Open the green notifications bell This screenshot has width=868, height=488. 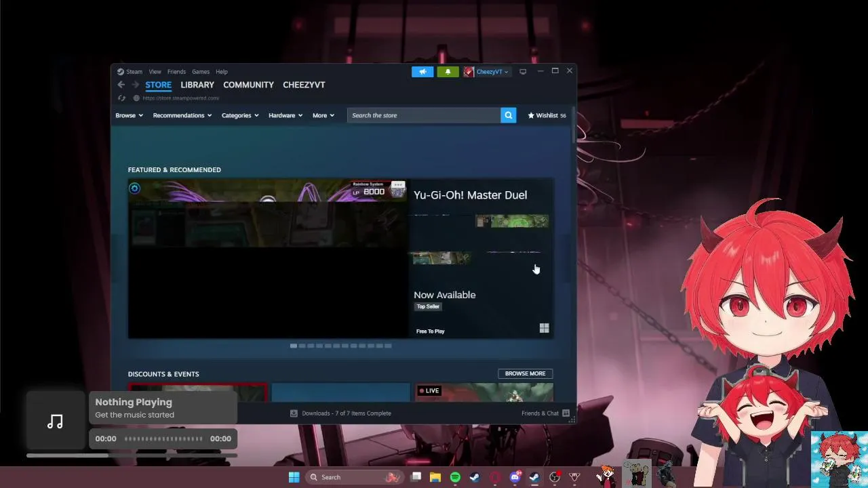pyautogui.click(x=448, y=72)
